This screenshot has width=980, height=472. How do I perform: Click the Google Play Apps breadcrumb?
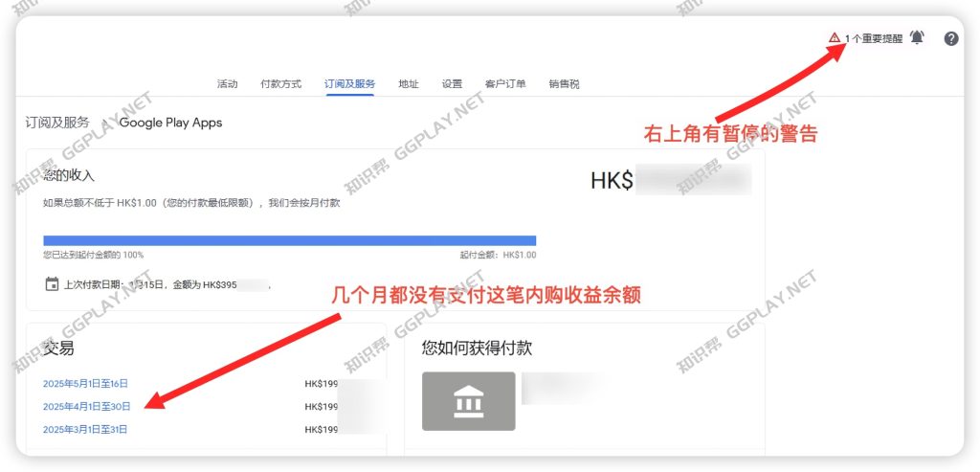(x=170, y=123)
